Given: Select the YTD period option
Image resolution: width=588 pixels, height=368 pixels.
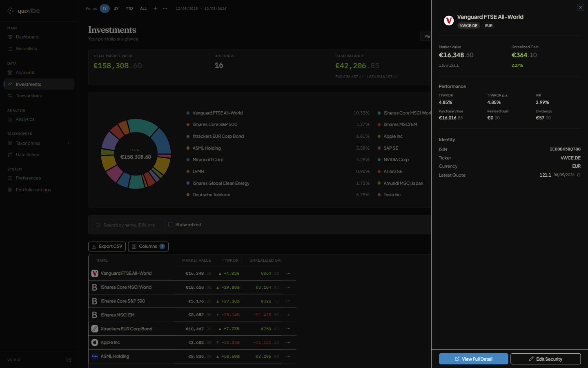Looking at the screenshot, I should point(129,9).
